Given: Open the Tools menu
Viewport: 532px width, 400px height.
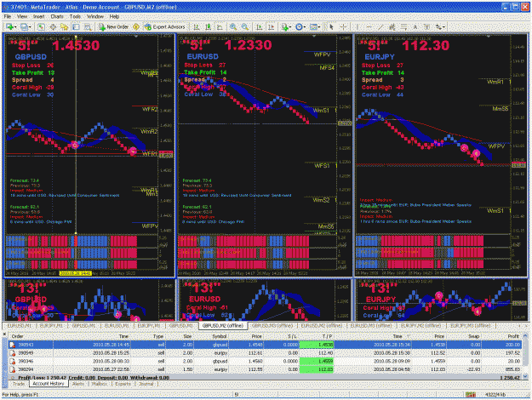Looking at the screenshot, I should tap(75, 16).
